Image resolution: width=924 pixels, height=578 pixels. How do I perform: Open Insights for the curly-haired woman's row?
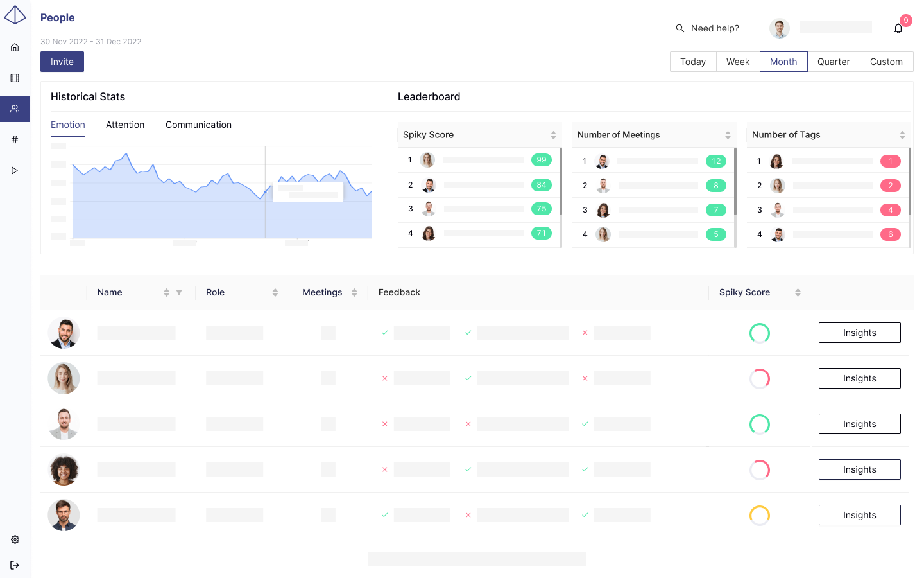(x=859, y=469)
